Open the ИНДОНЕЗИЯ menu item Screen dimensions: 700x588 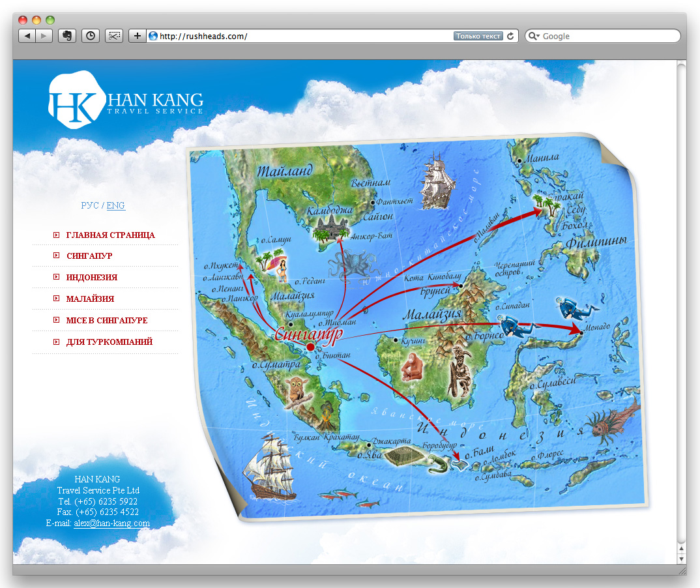pos(91,277)
